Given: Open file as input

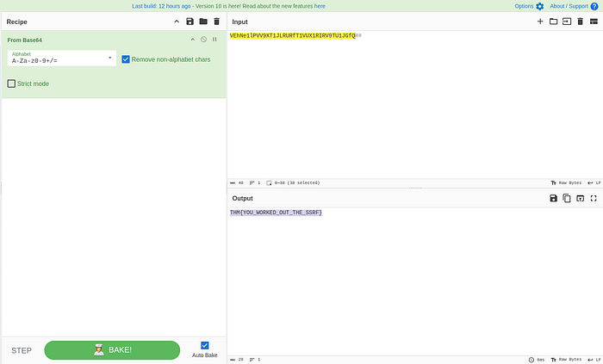Looking at the screenshot, I should 567,22.
